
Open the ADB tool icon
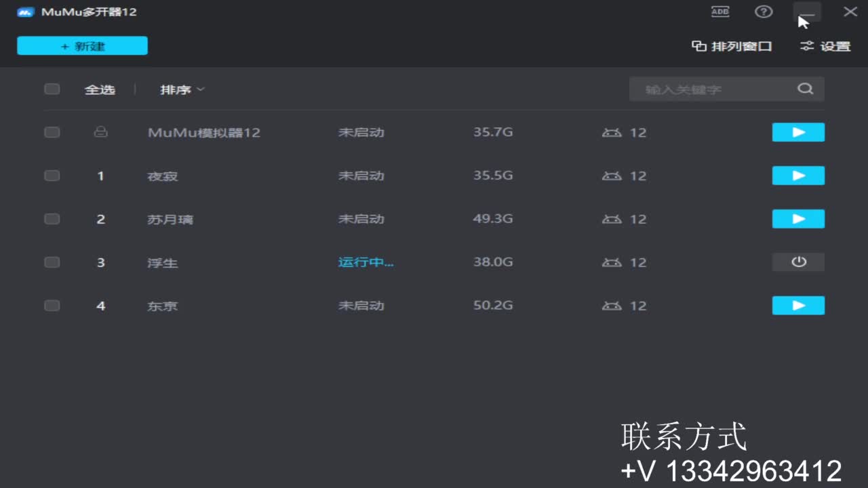[720, 12]
